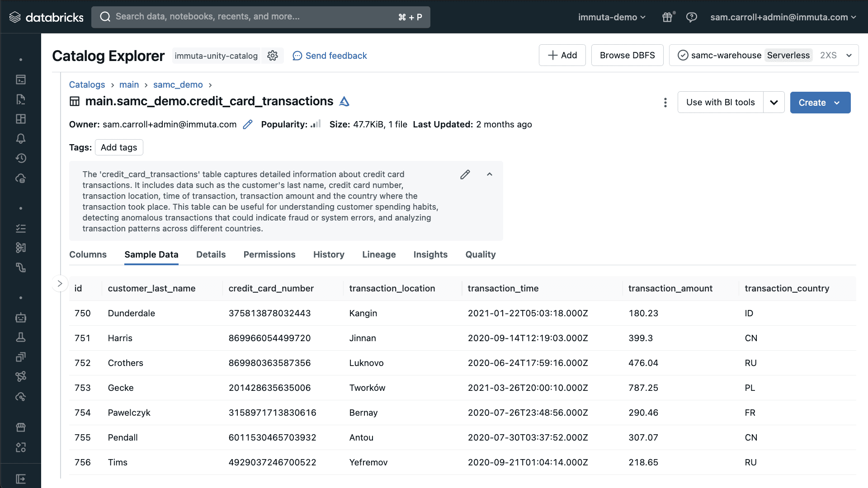Open the Lineage tab
The image size is (868, 488).
[379, 254]
